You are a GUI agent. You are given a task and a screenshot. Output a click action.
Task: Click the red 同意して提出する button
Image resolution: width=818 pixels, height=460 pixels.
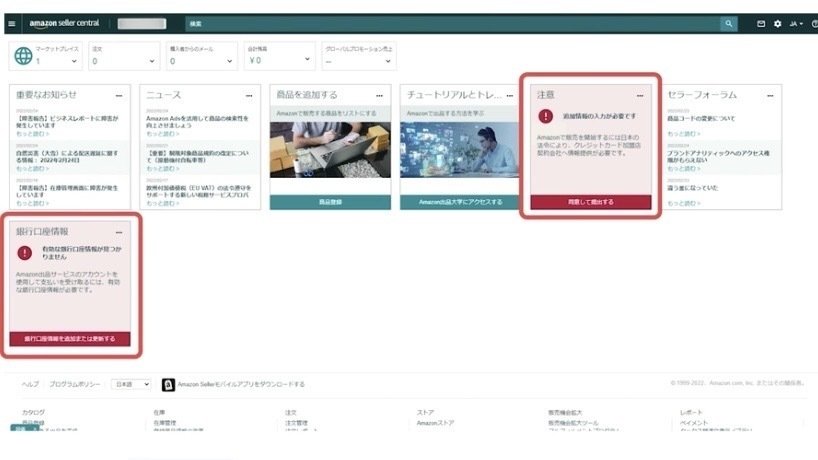pyautogui.click(x=591, y=202)
